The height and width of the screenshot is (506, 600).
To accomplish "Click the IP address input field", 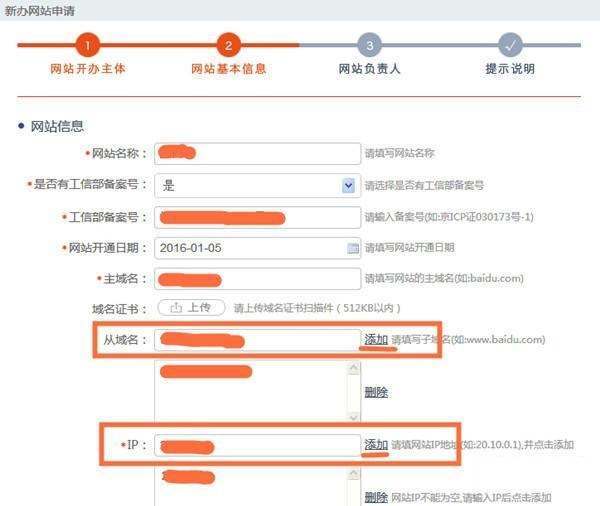I will 258,445.
